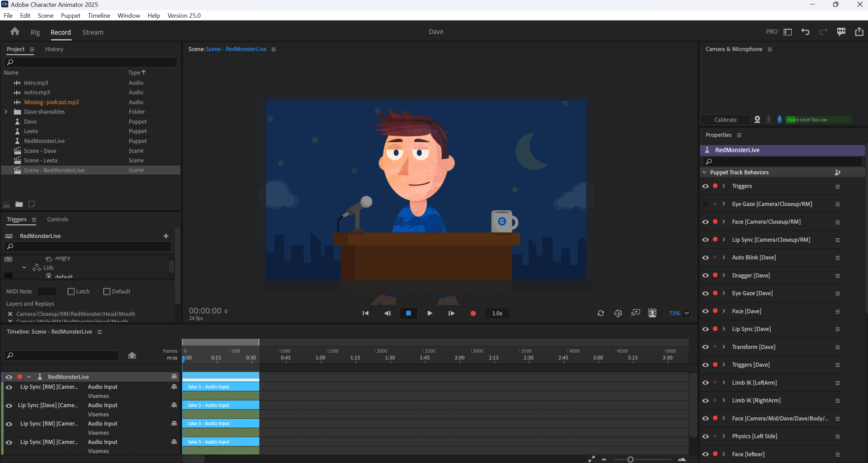
Task: Hide the Auto Blink [Dave] behavior
Action: coord(705,258)
